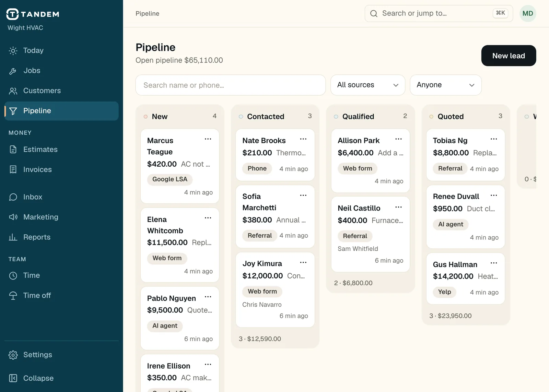The image size is (549, 392).
Task: Click Pipeline breadcrumb at top
Action: tap(147, 13)
